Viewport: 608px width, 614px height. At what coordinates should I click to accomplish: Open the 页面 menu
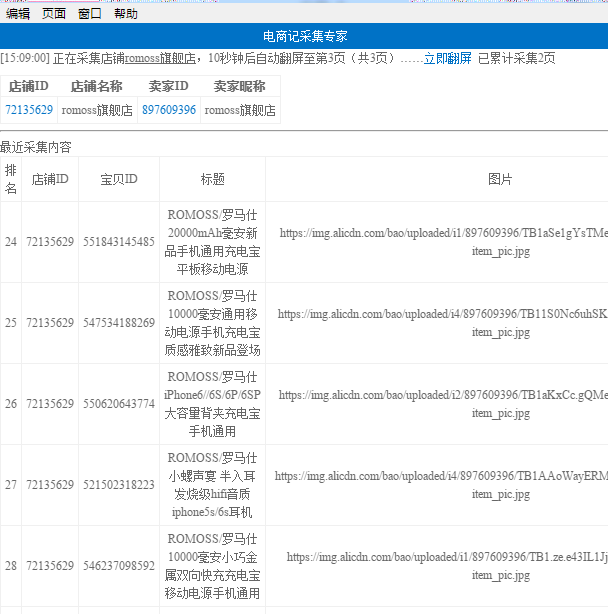(54, 14)
